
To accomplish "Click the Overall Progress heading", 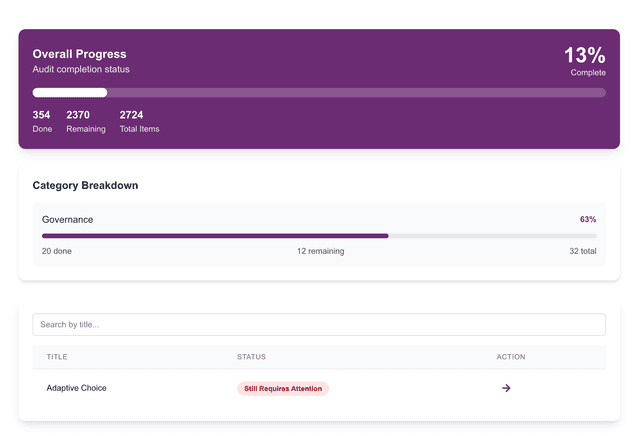I will tap(79, 54).
